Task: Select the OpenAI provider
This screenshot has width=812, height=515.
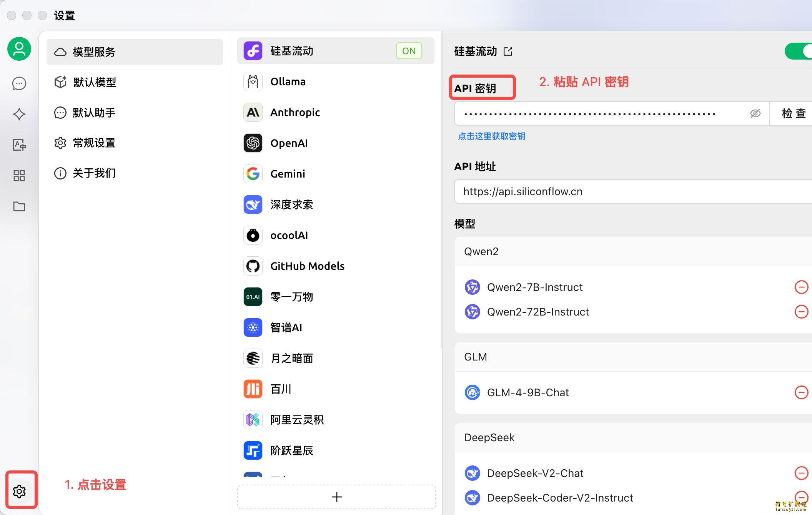Action: pyautogui.click(x=336, y=143)
